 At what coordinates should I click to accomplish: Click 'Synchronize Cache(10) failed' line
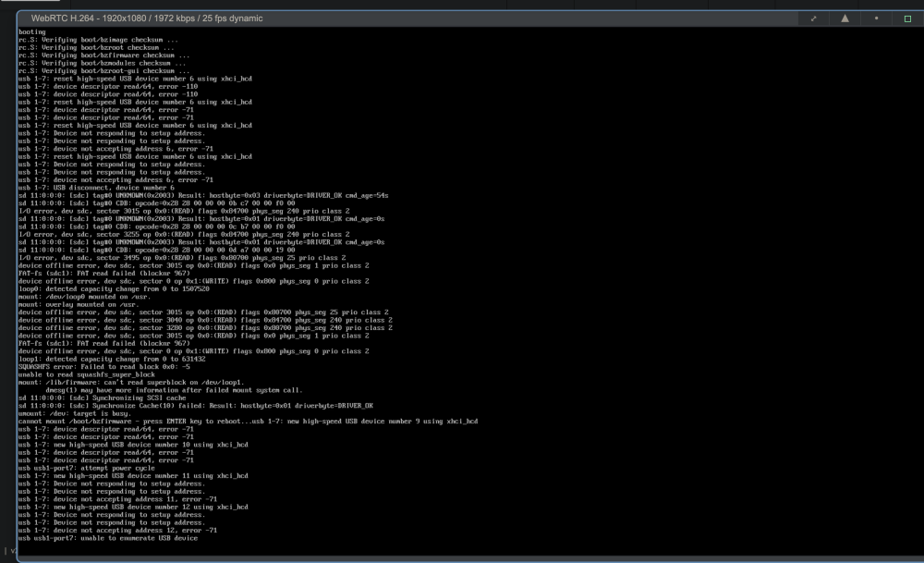(x=196, y=406)
